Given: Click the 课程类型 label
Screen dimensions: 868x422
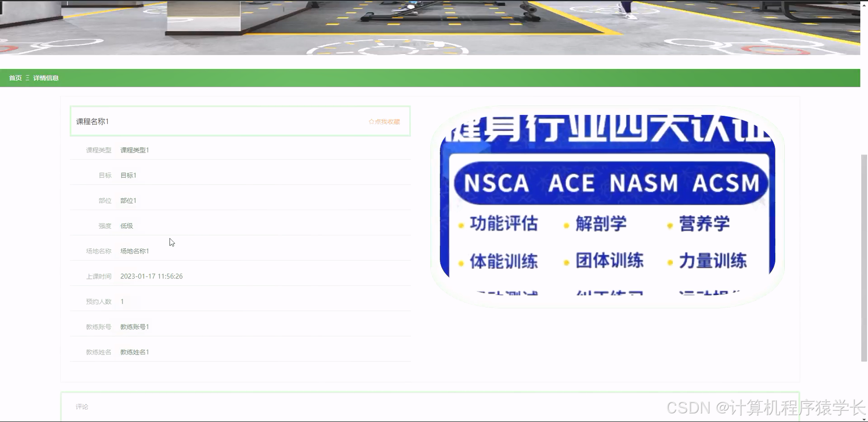Looking at the screenshot, I should [x=99, y=150].
